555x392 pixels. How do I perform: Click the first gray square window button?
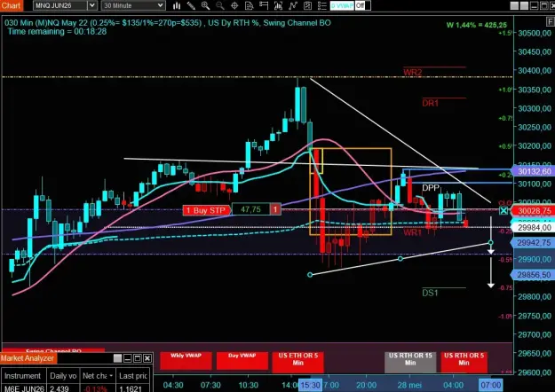click(x=514, y=5)
